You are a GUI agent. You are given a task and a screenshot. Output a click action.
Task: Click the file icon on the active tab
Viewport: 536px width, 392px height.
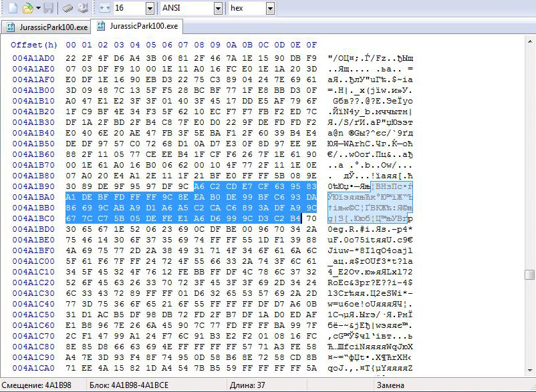101,27
